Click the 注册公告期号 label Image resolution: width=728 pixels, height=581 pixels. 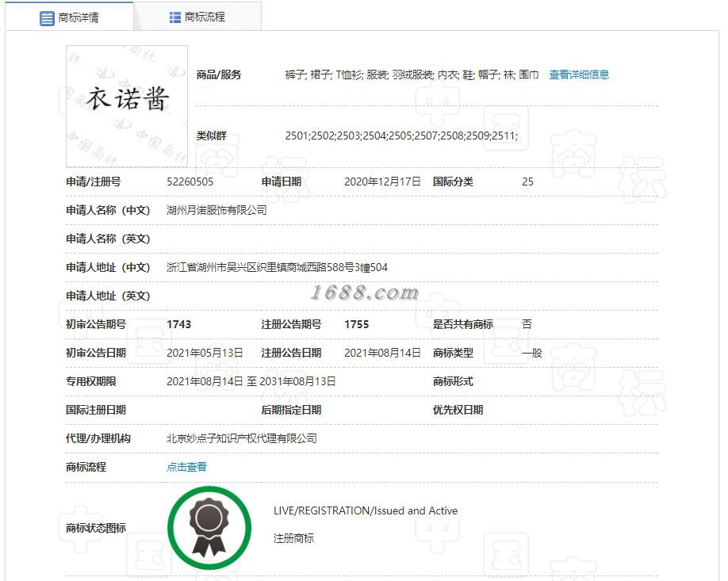tap(292, 324)
